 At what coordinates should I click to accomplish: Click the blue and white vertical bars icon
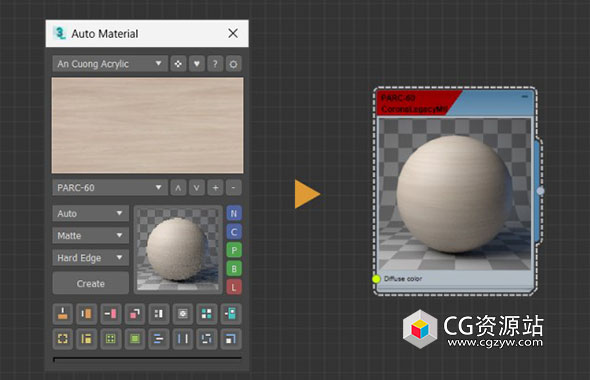point(183,339)
